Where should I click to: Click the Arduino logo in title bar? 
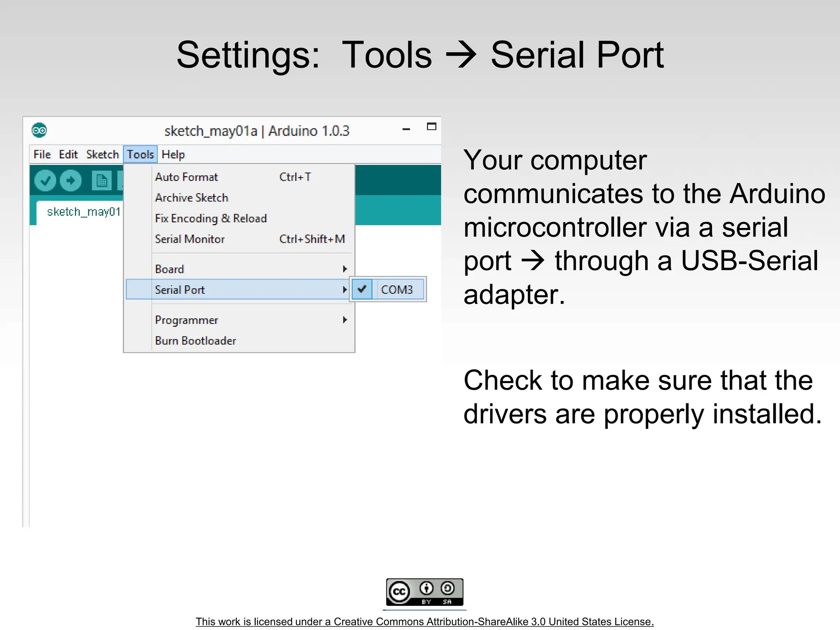[x=39, y=130]
